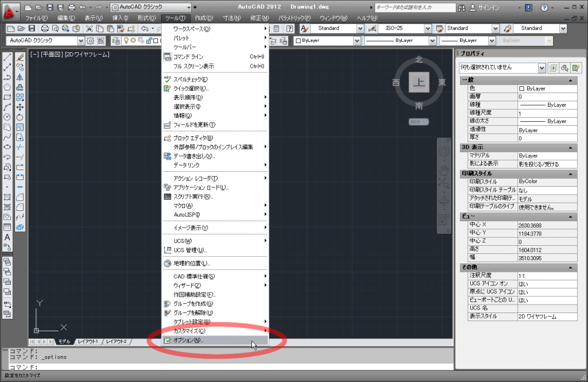Viewport: 588px width, 382px height.
Task: Select the Line draw tool
Action: 7,57
